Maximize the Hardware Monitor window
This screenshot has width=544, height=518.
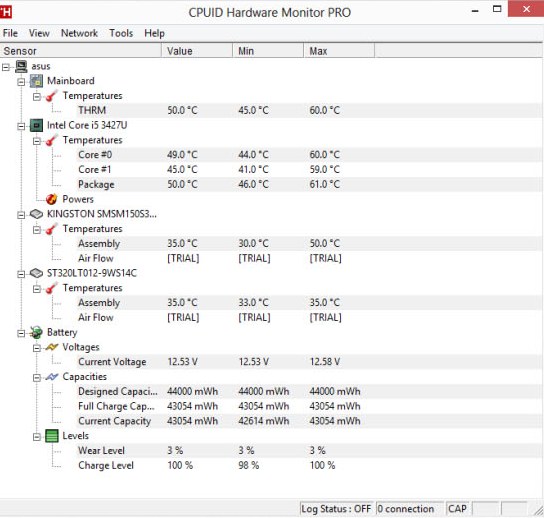pyautogui.click(x=497, y=9)
